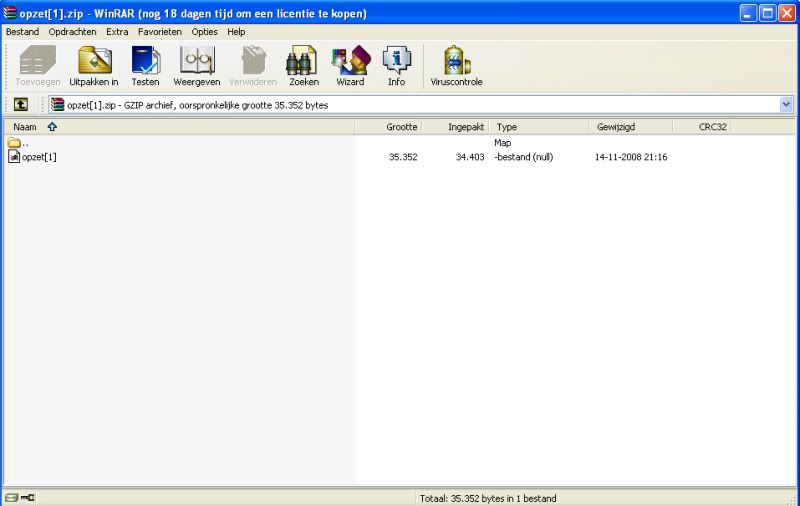Click the 35.352 size value
800x506 pixels.
pyautogui.click(x=403, y=157)
